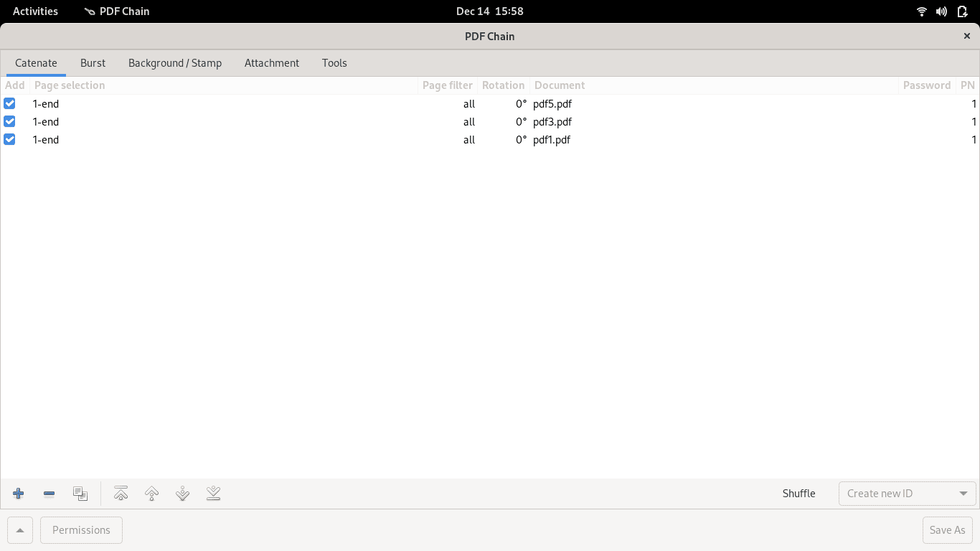Viewport: 980px width, 551px height.
Task: Expand the panel with the bottom-left triangle button
Action: click(x=20, y=530)
